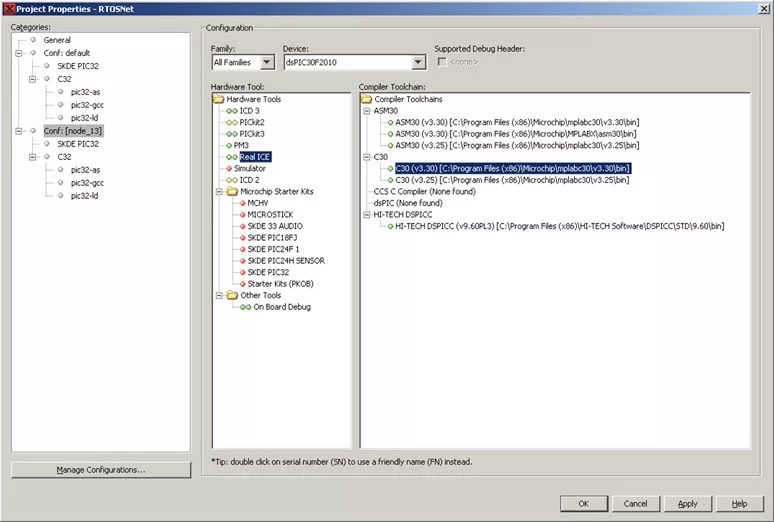The height and width of the screenshot is (522, 774).
Task: Click the On Board Debug status icon
Action: 245,307
